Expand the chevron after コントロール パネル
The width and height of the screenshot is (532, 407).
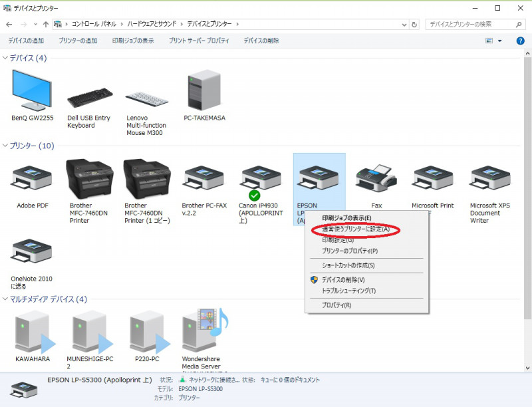122,24
